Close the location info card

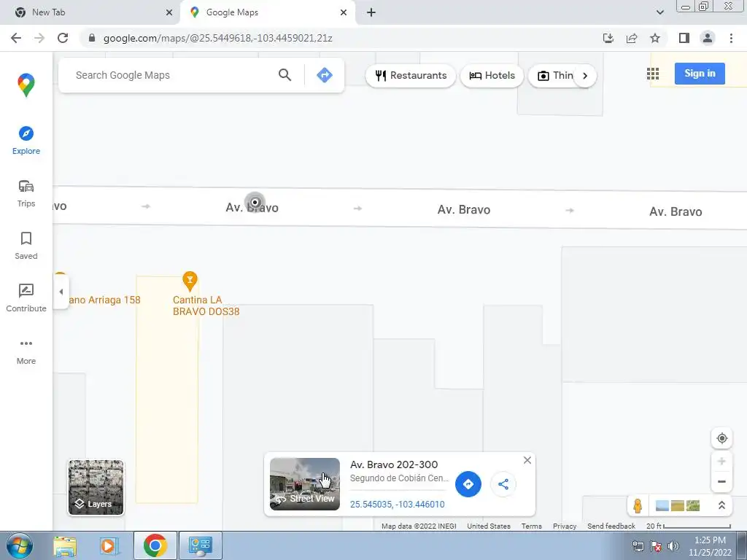pyautogui.click(x=527, y=460)
